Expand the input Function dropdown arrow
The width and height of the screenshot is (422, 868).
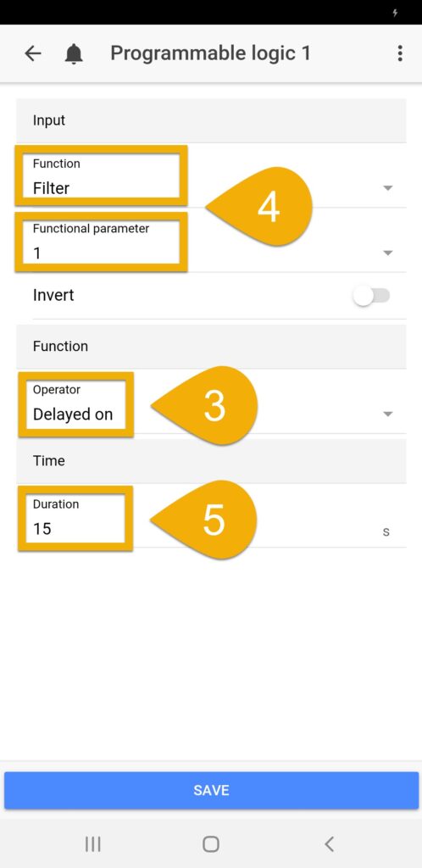[x=388, y=188]
